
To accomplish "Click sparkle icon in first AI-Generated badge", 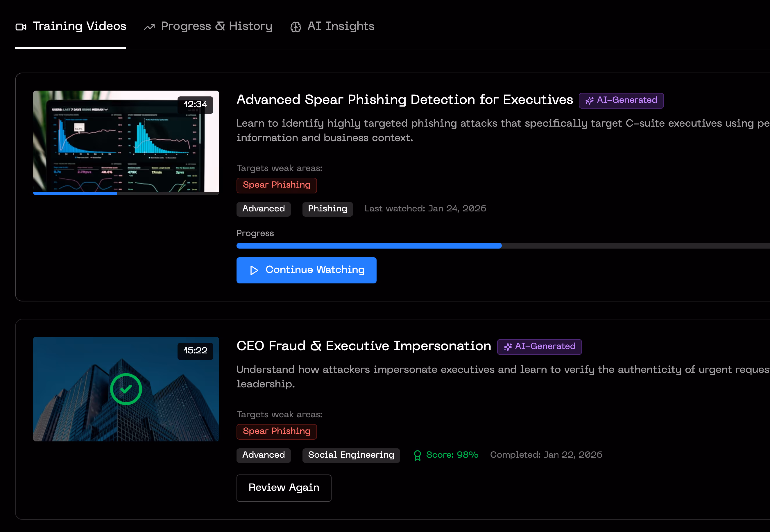I will click(589, 101).
